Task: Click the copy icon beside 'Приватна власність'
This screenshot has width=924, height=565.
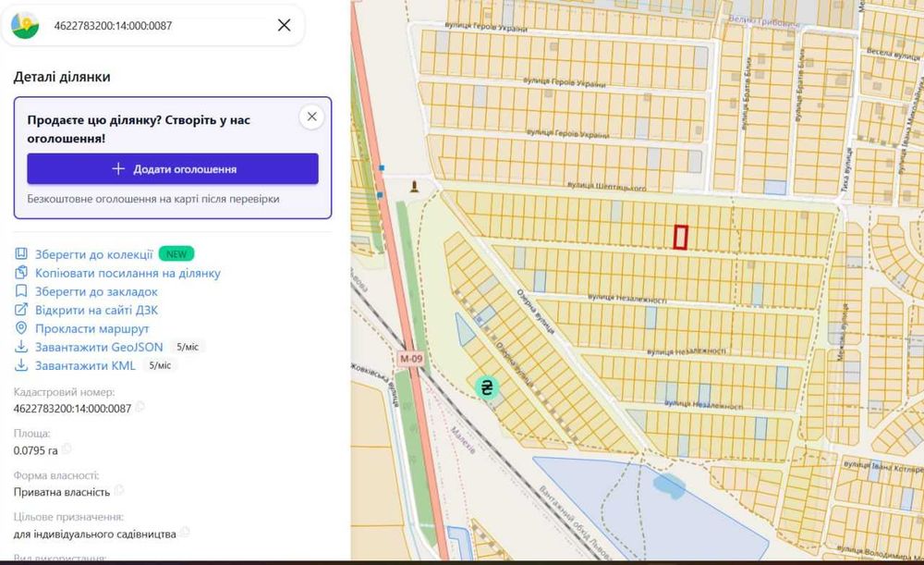Action: pyautogui.click(x=119, y=490)
